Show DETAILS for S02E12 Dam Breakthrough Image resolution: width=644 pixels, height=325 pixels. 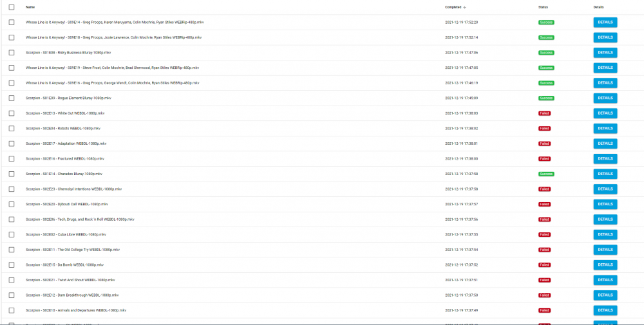click(x=605, y=295)
